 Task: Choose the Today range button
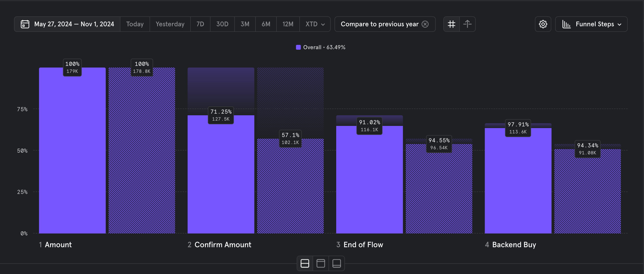pyautogui.click(x=135, y=24)
